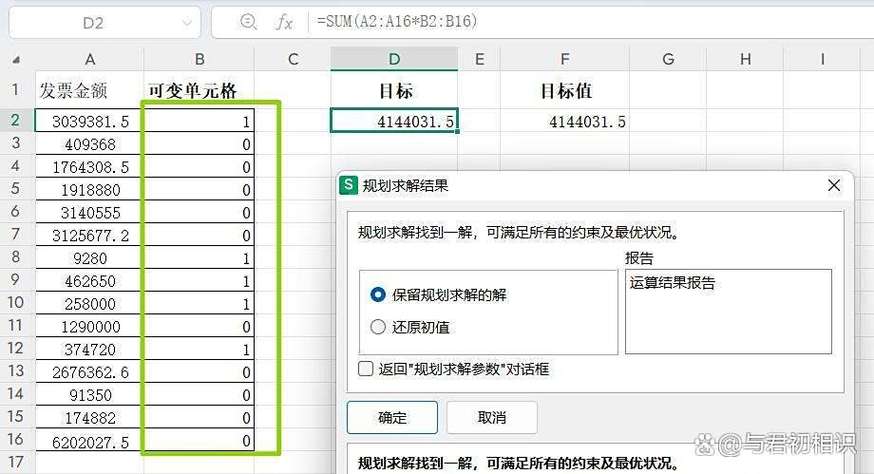Screen dimensions: 874x474
Task: Select column C header
Action: (x=293, y=59)
